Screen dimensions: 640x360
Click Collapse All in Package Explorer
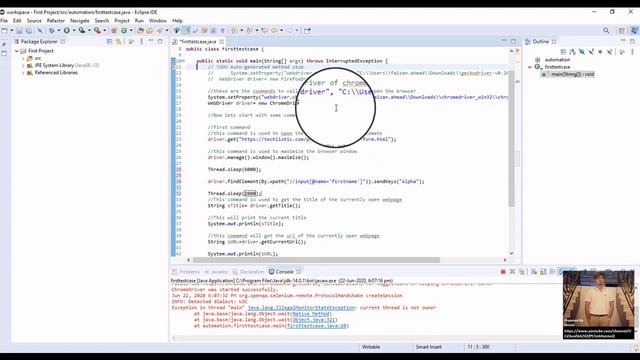(x=109, y=42)
